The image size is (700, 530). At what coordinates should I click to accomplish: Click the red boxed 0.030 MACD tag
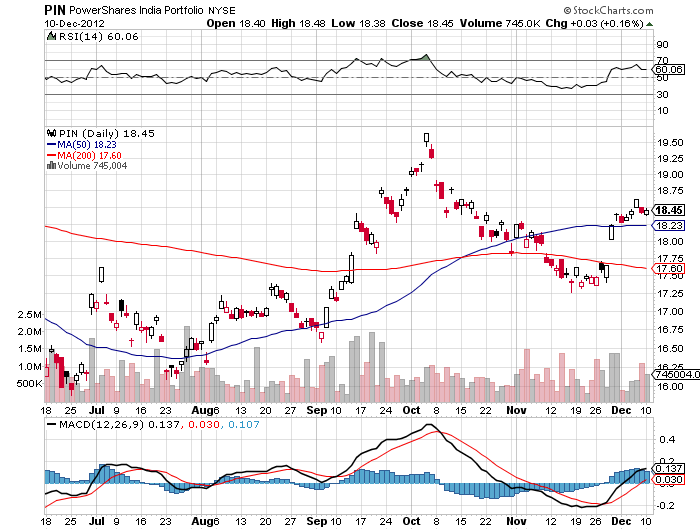coord(668,480)
